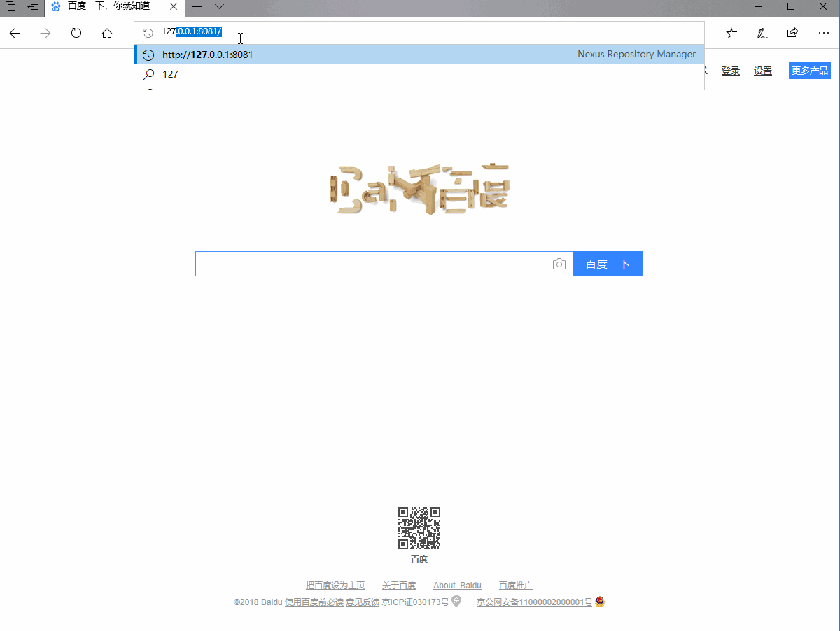
Task: Click the history icon in address bar
Action: 148,33
